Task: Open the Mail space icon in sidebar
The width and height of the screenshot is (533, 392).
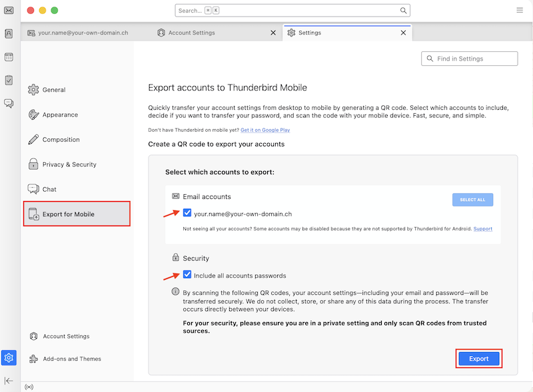Action: pos(9,11)
